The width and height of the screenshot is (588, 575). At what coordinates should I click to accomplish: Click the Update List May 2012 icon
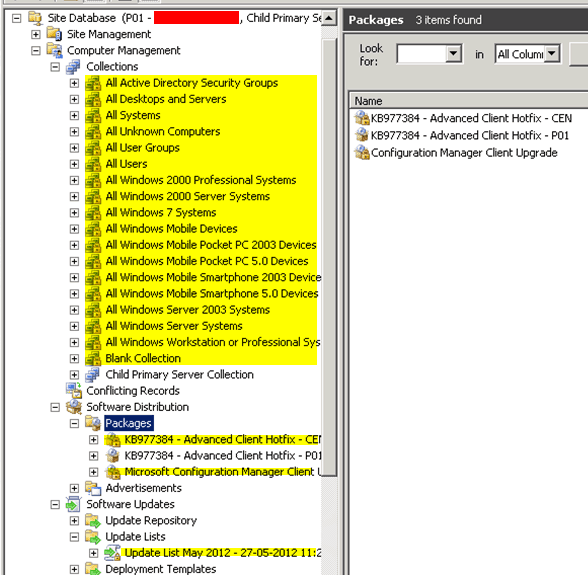pyautogui.click(x=112, y=553)
